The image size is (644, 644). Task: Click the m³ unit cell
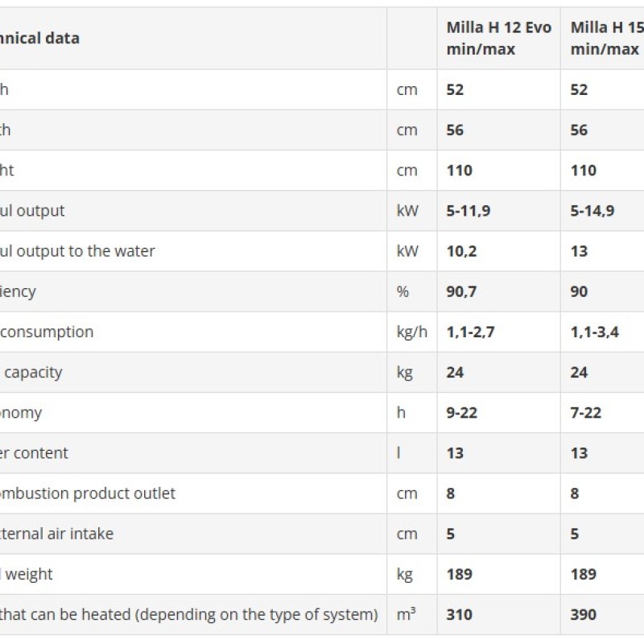[407, 614]
